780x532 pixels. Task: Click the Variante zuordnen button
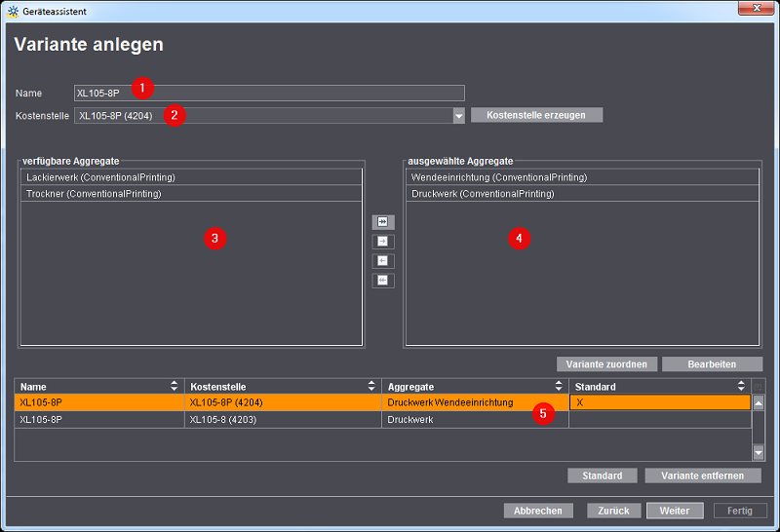click(x=606, y=364)
